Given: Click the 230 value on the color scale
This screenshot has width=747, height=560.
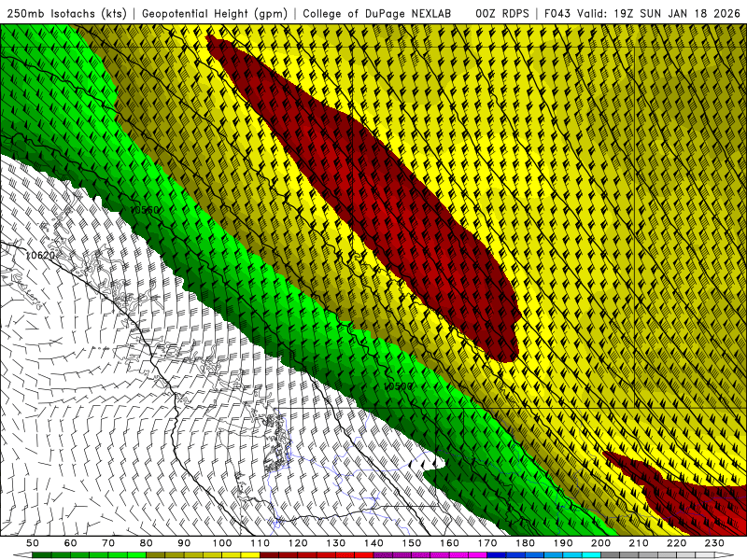Looking at the screenshot, I should point(714,543).
